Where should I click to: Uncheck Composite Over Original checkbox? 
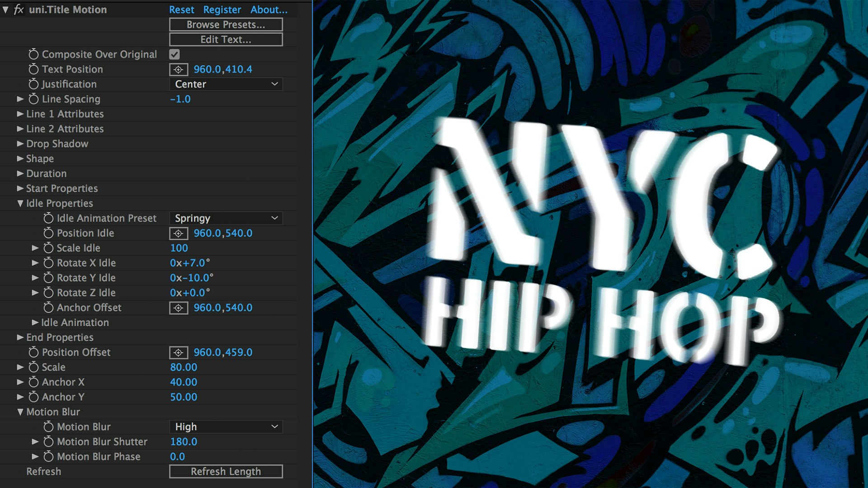coord(175,54)
